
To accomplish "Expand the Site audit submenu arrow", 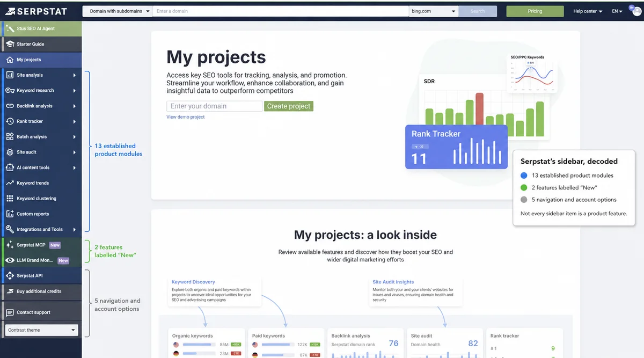I will coord(75,152).
